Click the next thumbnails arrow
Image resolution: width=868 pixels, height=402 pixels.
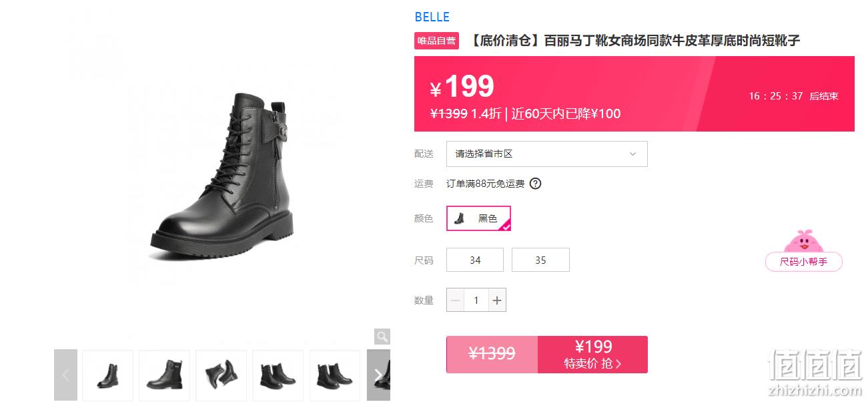pos(378,375)
